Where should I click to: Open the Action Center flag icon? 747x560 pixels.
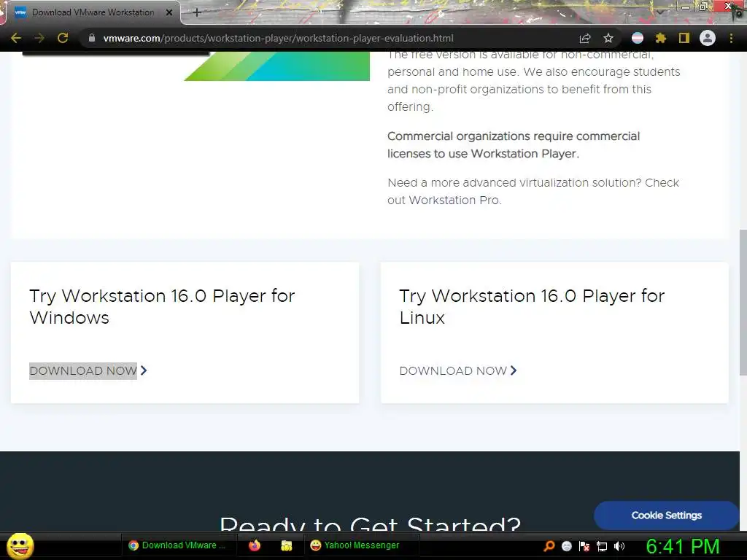pos(584,546)
